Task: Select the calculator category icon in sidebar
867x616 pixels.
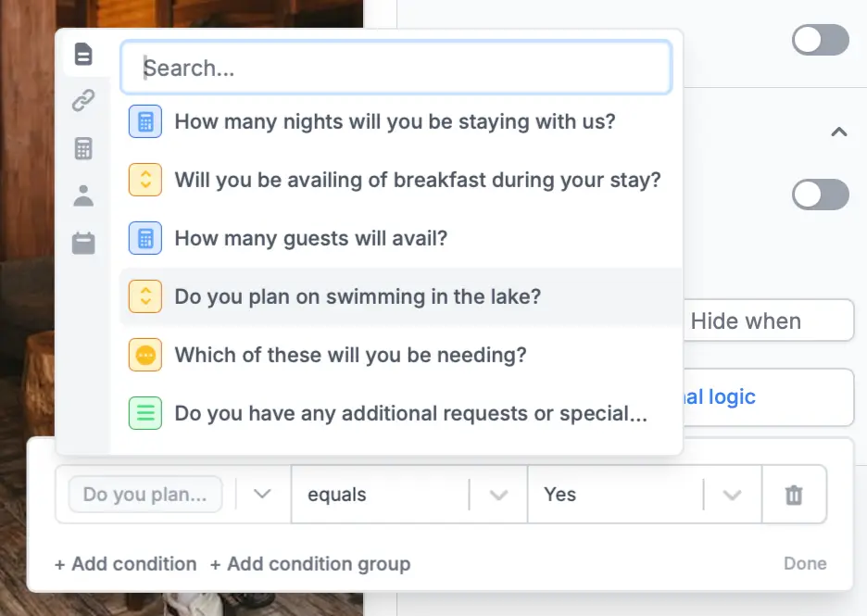Action: [83, 148]
